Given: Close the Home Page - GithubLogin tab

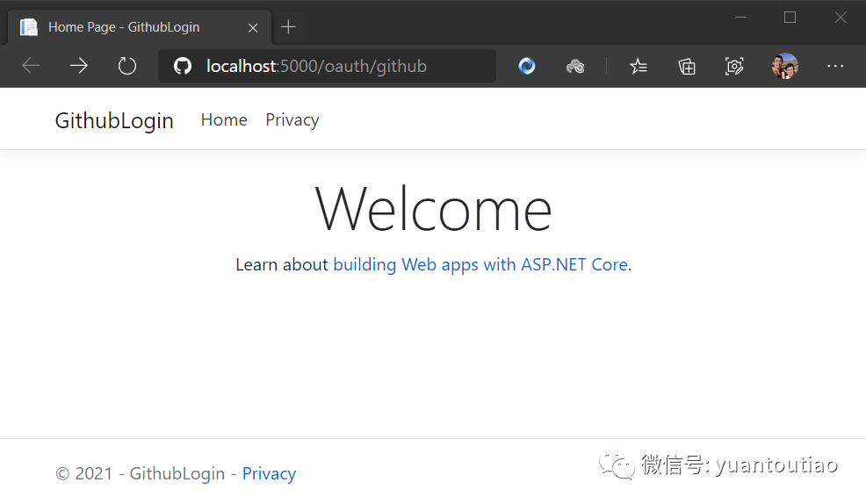Looking at the screenshot, I should (x=253, y=27).
